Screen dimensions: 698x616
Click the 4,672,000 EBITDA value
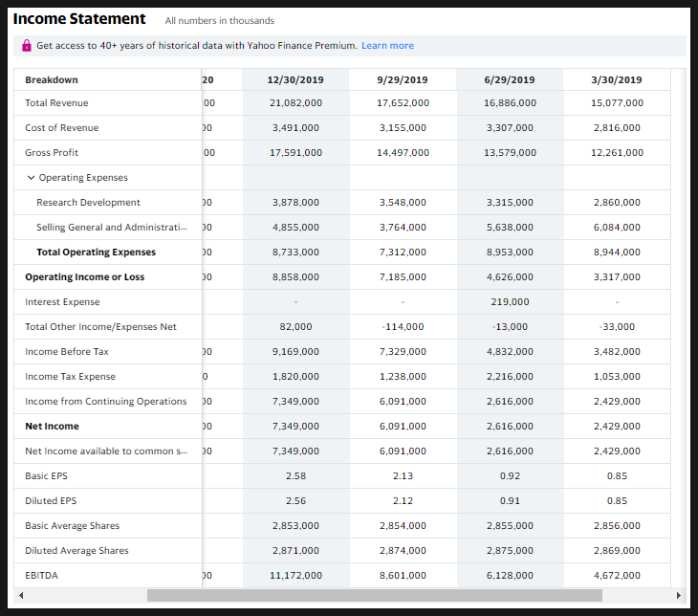coord(617,576)
